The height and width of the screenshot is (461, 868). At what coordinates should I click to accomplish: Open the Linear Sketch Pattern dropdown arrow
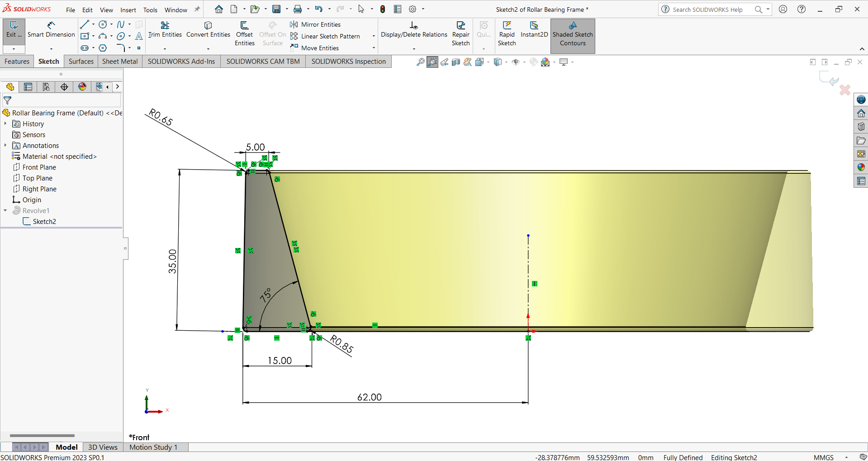point(374,36)
